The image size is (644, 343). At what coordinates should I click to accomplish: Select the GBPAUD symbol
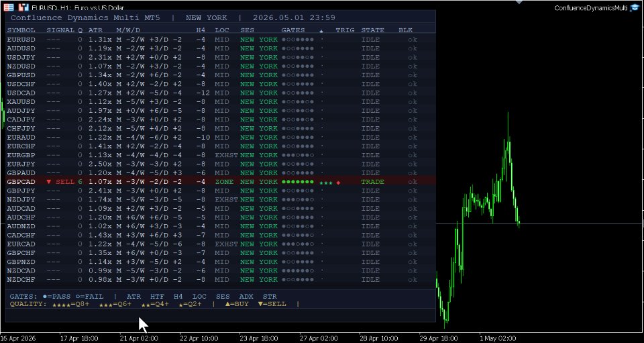click(21, 173)
